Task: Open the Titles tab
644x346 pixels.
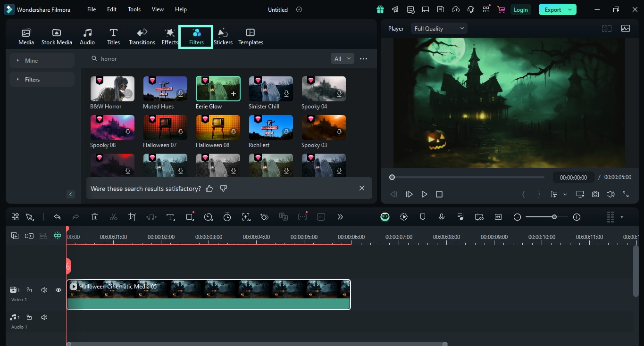Action: coord(113,37)
